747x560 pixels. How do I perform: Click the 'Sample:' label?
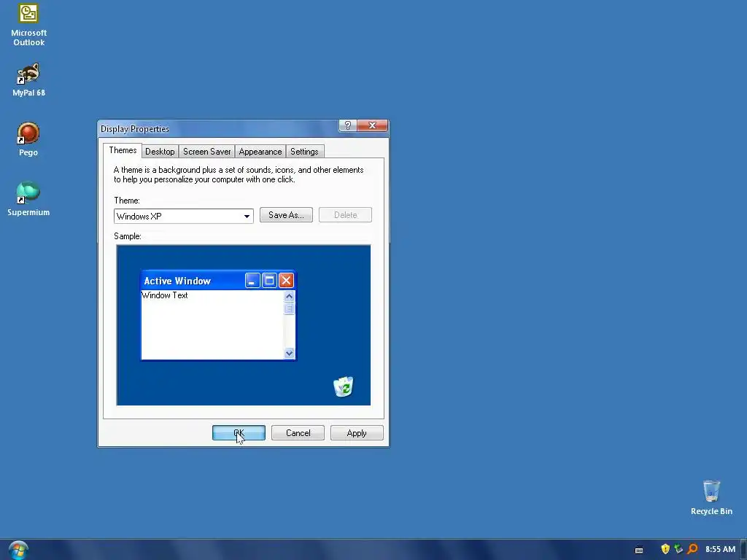[128, 236]
